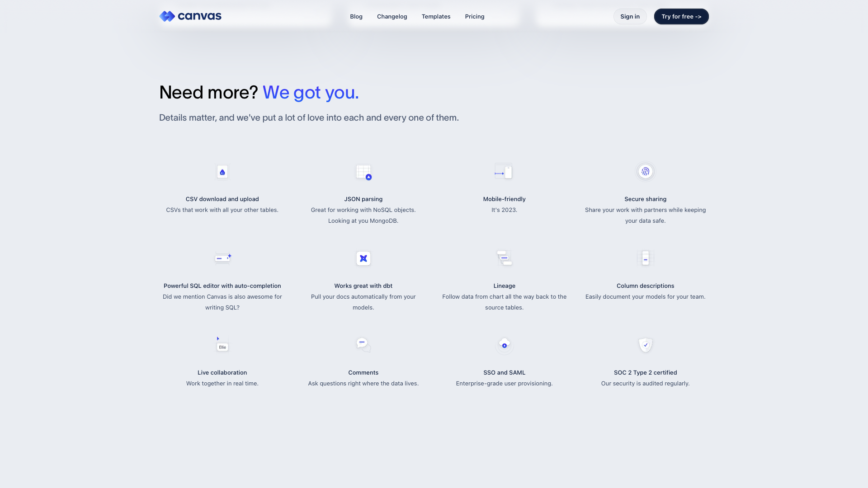Click 'CSVs that work with all your other tables.'
This screenshot has height=488, width=868.
pyautogui.click(x=222, y=210)
